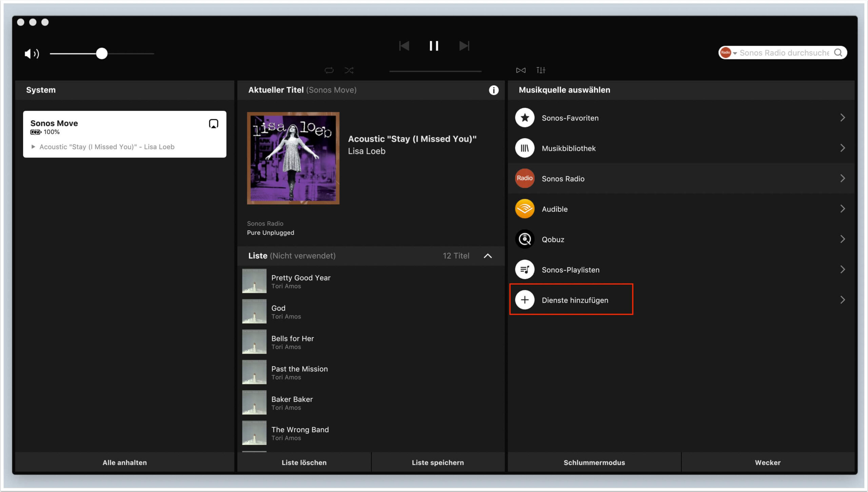This screenshot has height=492, width=868.
Task: Click the play triangle in Sonos Move card
Action: (x=33, y=147)
